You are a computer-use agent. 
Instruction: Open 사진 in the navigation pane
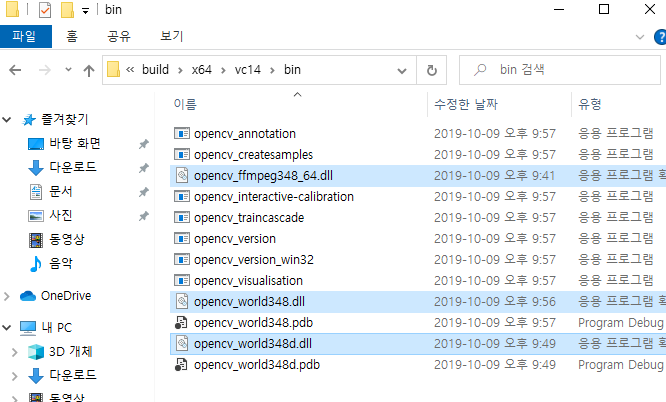click(61, 215)
